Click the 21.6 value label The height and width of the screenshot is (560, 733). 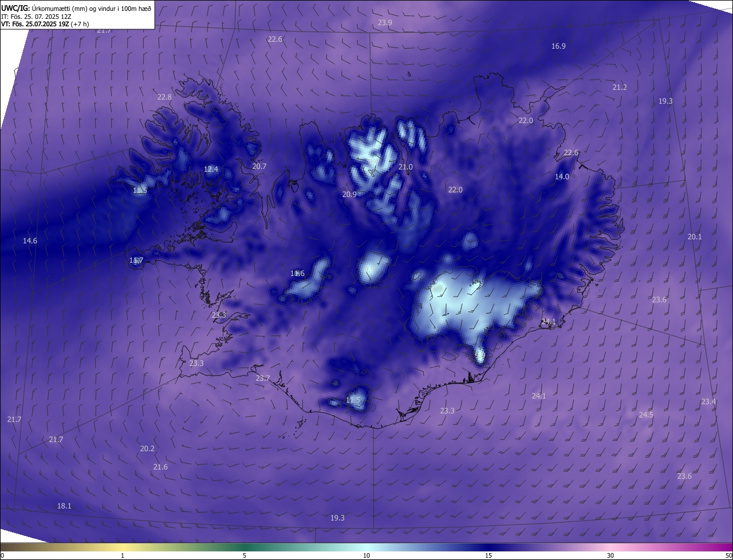point(160,467)
